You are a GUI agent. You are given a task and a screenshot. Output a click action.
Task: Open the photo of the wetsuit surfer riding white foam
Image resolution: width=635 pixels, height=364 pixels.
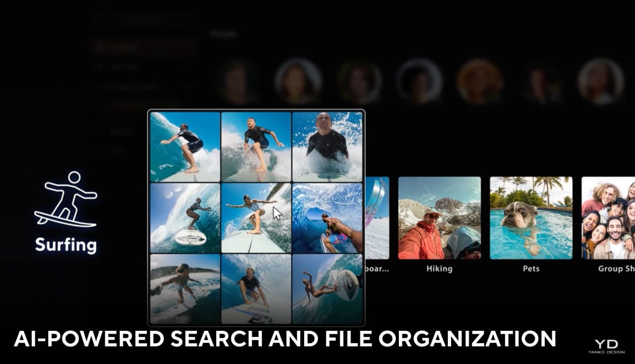[256, 146]
